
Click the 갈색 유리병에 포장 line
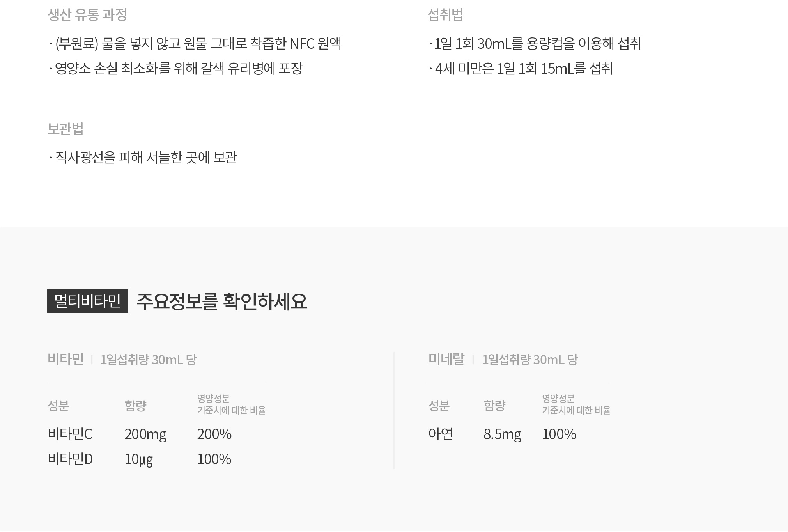176,69
